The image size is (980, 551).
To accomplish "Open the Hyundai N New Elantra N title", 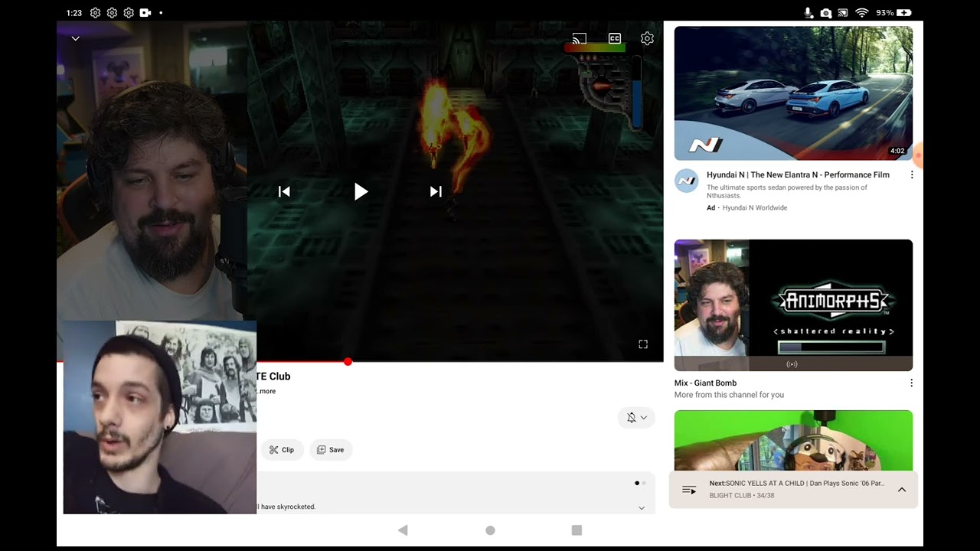I will tap(798, 174).
